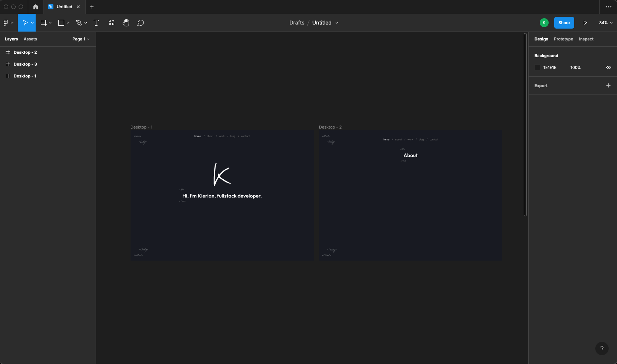Open the 34% zoom dropdown
The width and height of the screenshot is (617, 364).
tap(605, 23)
